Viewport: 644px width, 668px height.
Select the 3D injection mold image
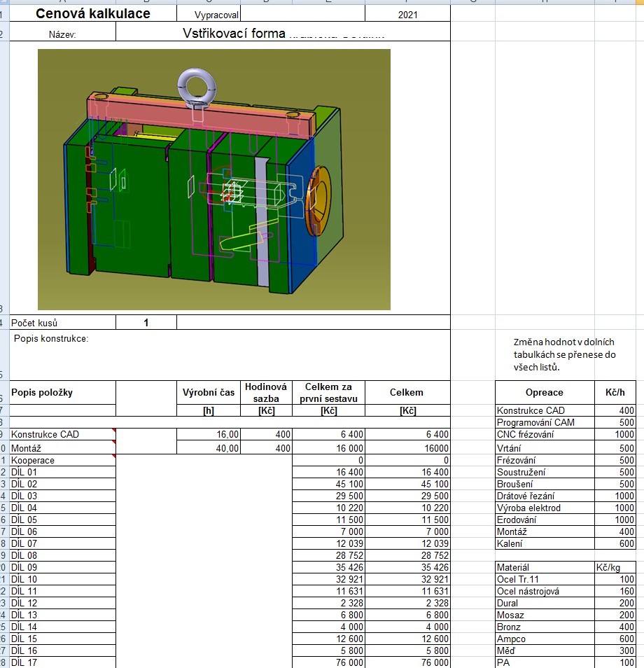point(213,179)
